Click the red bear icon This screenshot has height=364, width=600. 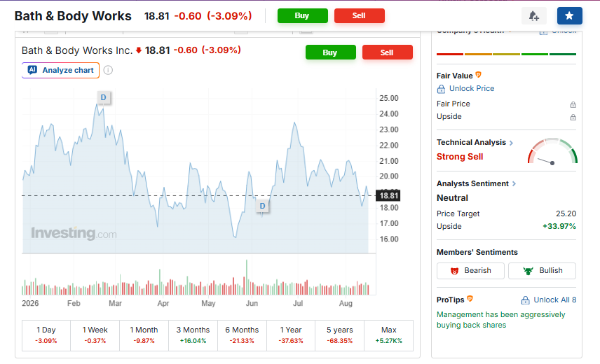(x=455, y=271)
